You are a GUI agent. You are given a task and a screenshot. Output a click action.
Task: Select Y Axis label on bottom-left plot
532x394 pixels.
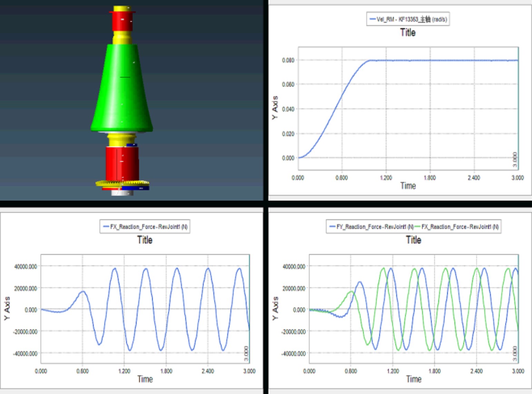coord(7,308)
